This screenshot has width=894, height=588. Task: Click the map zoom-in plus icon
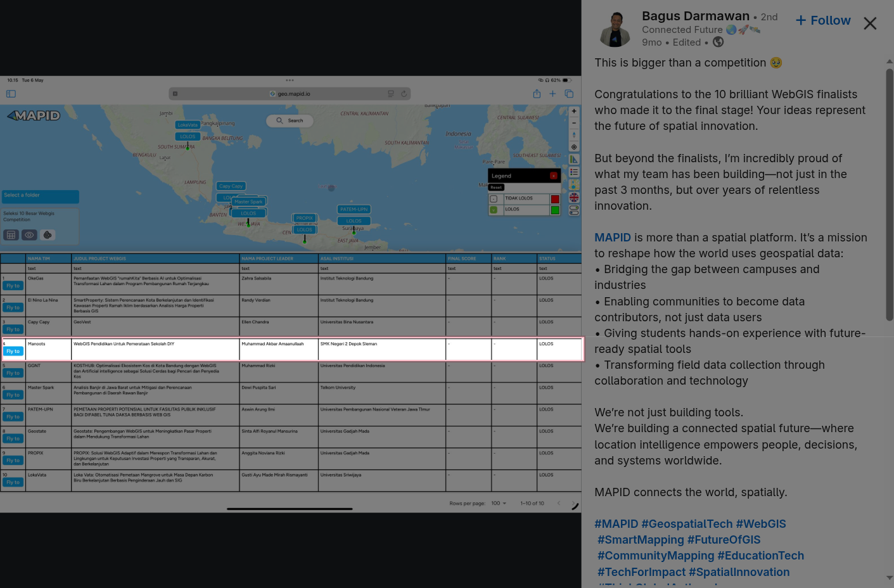[574, 111]
